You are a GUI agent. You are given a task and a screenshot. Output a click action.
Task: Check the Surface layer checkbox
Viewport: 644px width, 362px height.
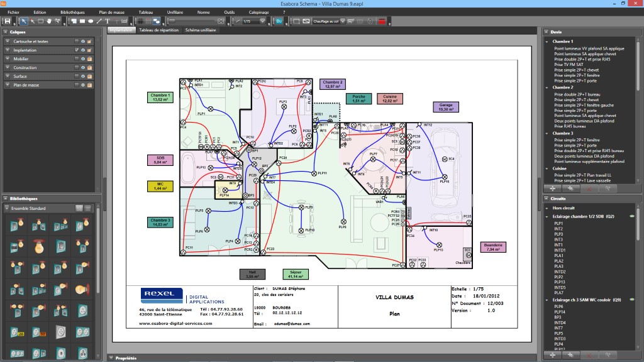pos(76,76)
